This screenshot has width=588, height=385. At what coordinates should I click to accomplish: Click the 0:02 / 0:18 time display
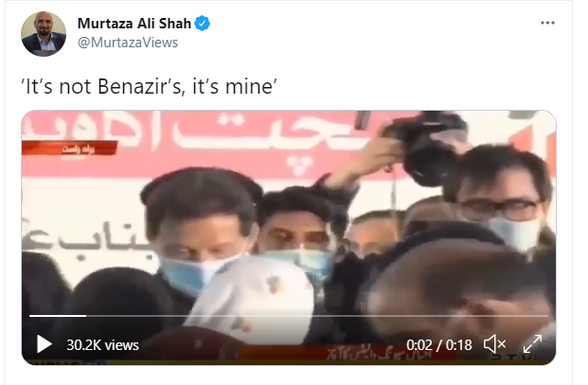tap(439, 345)
